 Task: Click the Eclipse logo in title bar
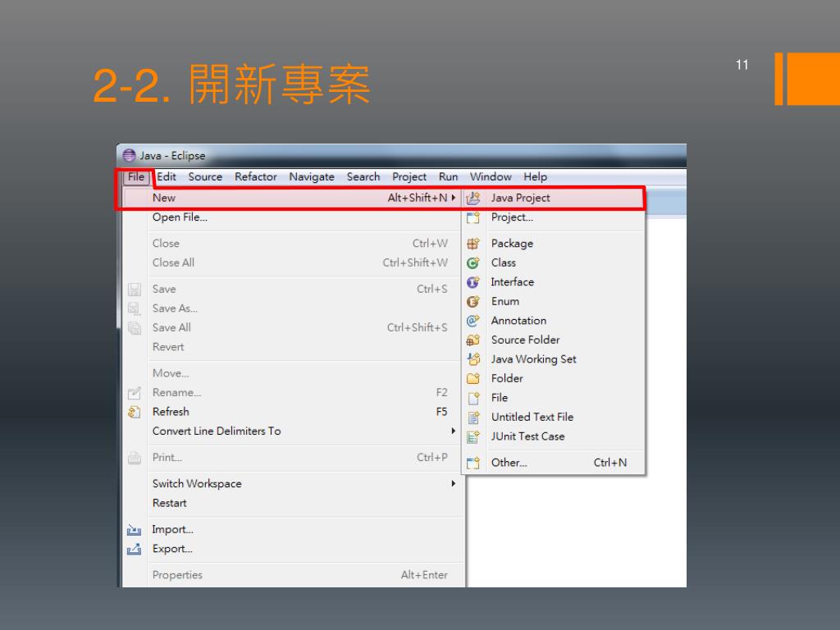click(x=129, y=155)
